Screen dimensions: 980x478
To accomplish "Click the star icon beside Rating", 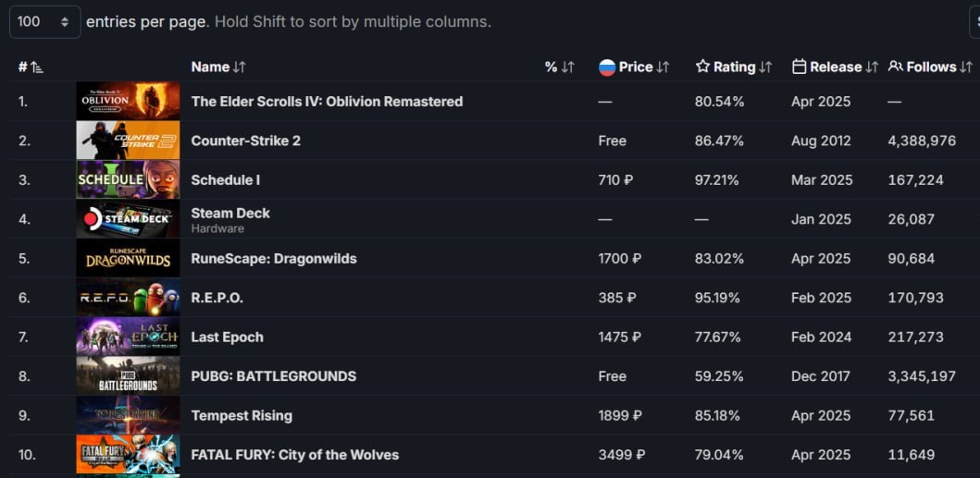I will pos(702,67).
